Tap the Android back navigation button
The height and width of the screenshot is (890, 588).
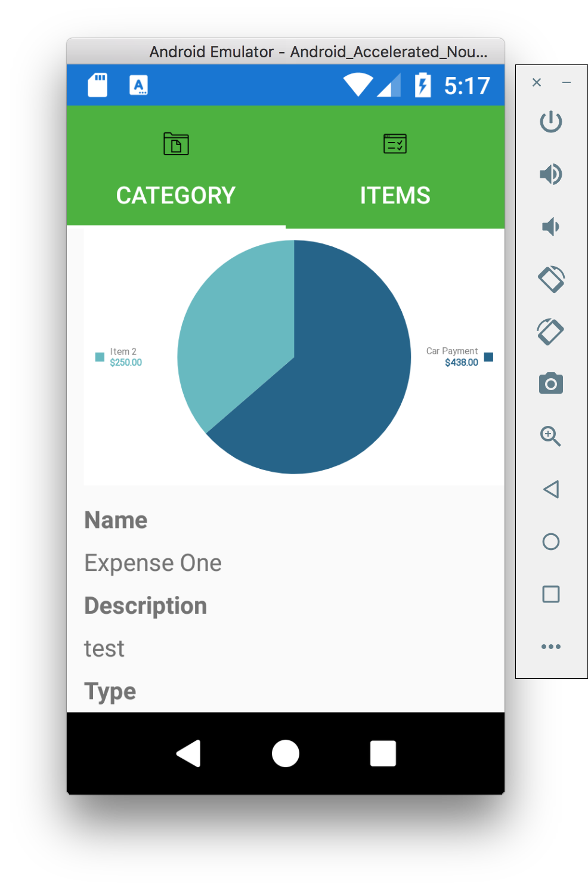[188, 753]
